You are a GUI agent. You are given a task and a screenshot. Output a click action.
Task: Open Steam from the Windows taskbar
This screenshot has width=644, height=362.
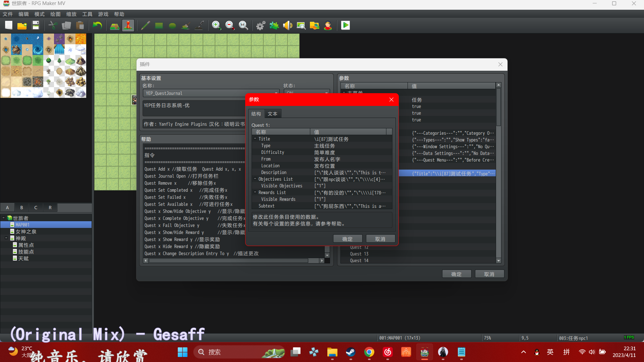coord(351,352)
